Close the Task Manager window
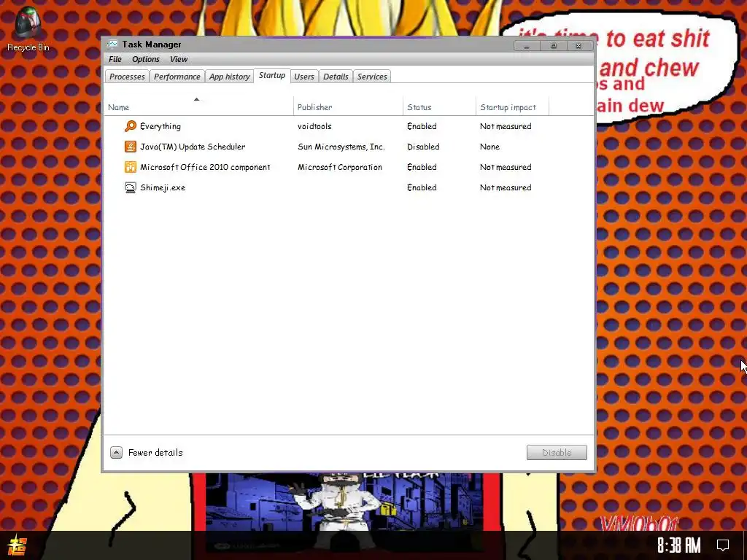Screen dimensions: 747x560 point(578,46)
